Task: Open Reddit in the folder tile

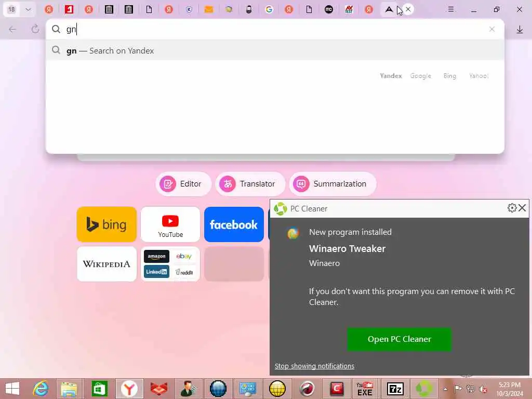Action: point(184,272)
